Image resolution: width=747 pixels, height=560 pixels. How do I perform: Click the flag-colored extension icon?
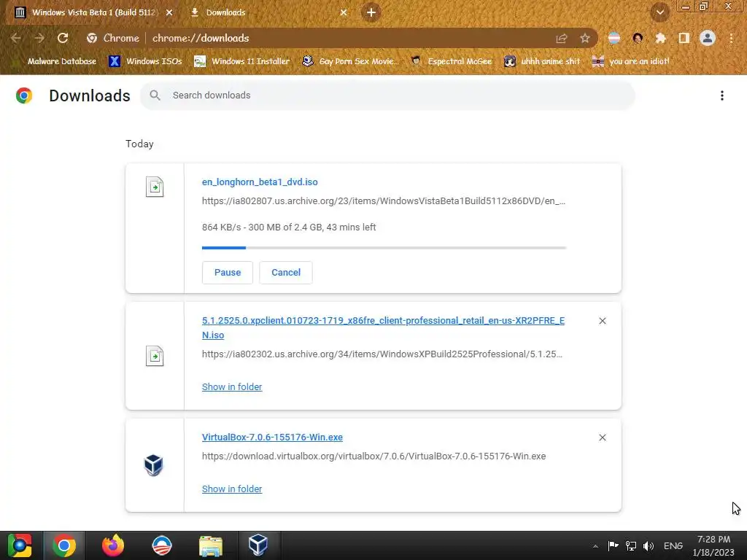point(614,38)
